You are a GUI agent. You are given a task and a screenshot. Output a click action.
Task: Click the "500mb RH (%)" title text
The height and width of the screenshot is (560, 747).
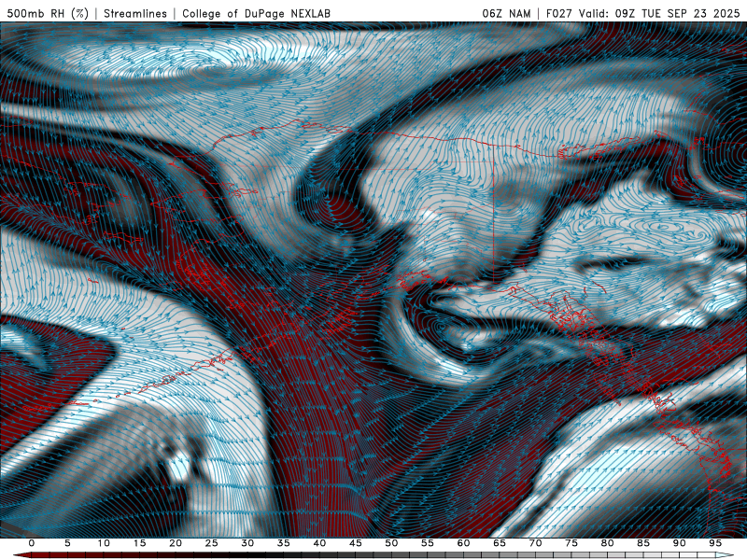click(x=48, y=13)
